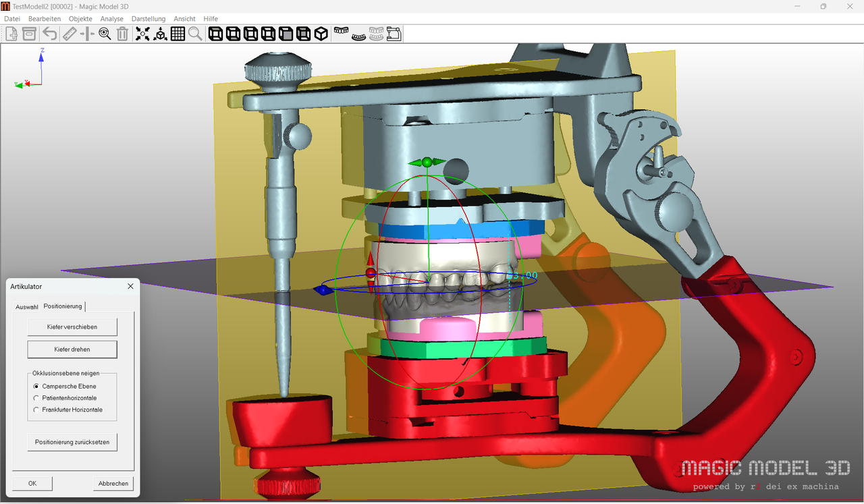Click the blue rotation handle on the ring
Viewport: 864px width, 504px height.
coord(323,289)
